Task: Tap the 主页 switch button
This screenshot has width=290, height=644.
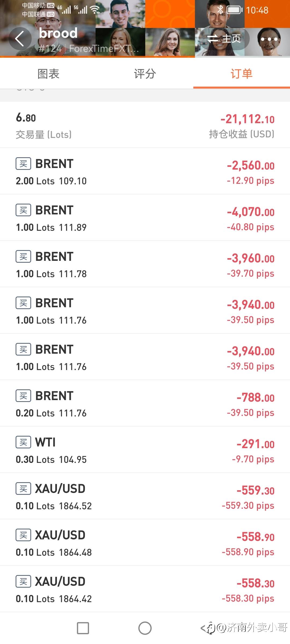Action: [x=224, y=39]
